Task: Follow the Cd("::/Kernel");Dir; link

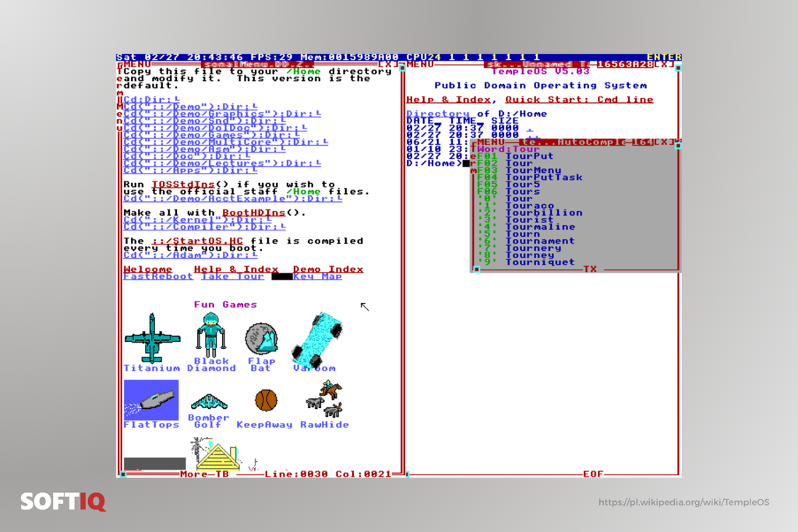Action: [x=197, y=220]
